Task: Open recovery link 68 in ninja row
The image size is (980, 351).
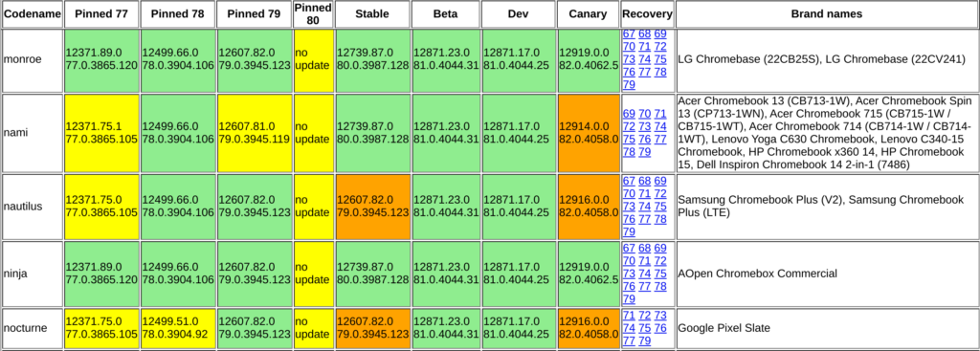Action: pyautogui.click(x=644, y=248)
